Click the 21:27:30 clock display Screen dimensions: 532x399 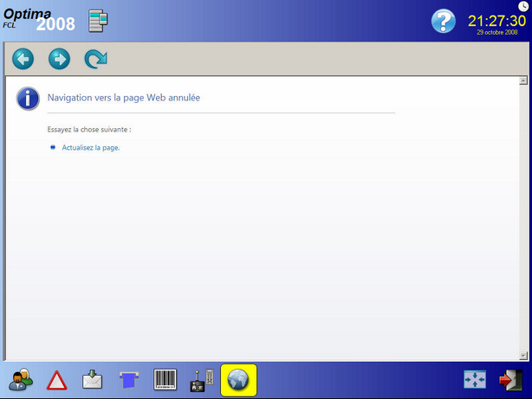496,21
